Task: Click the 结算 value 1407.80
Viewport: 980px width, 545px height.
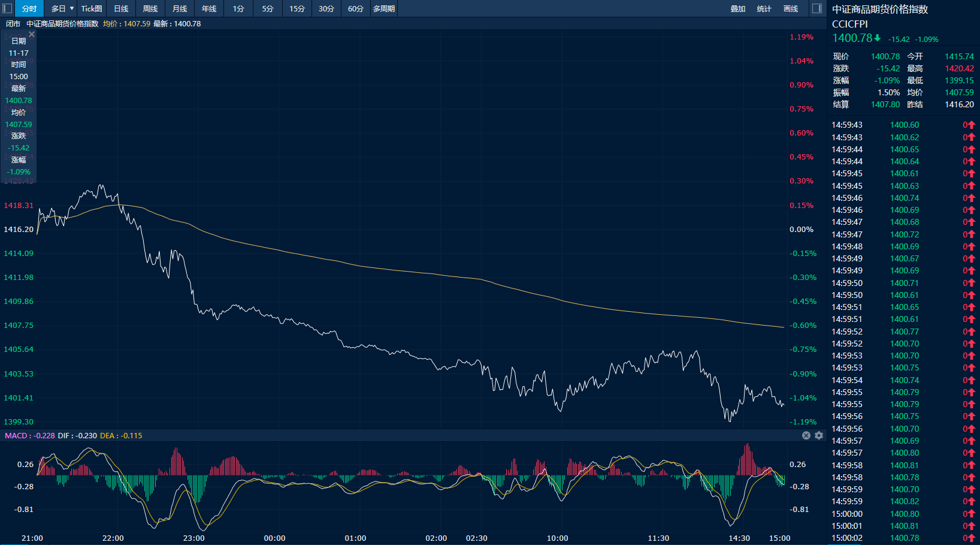Action: tap(885, 104)
